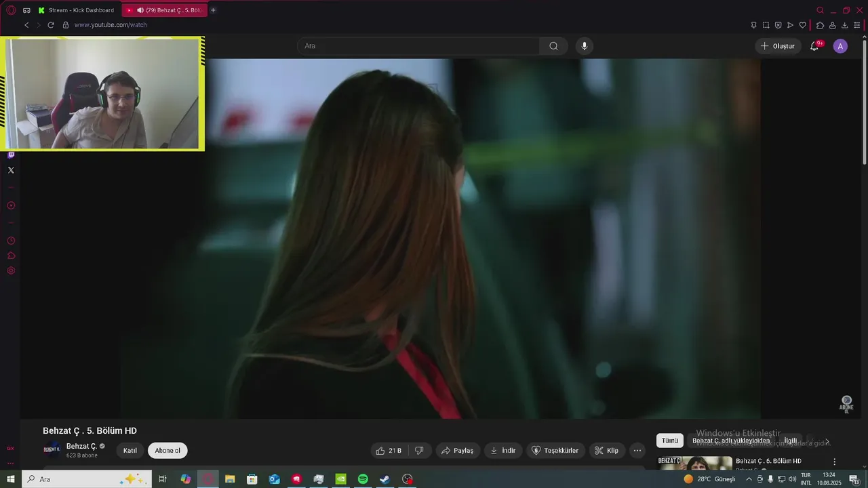Open sidebar settings gear icon

point(11,270)
